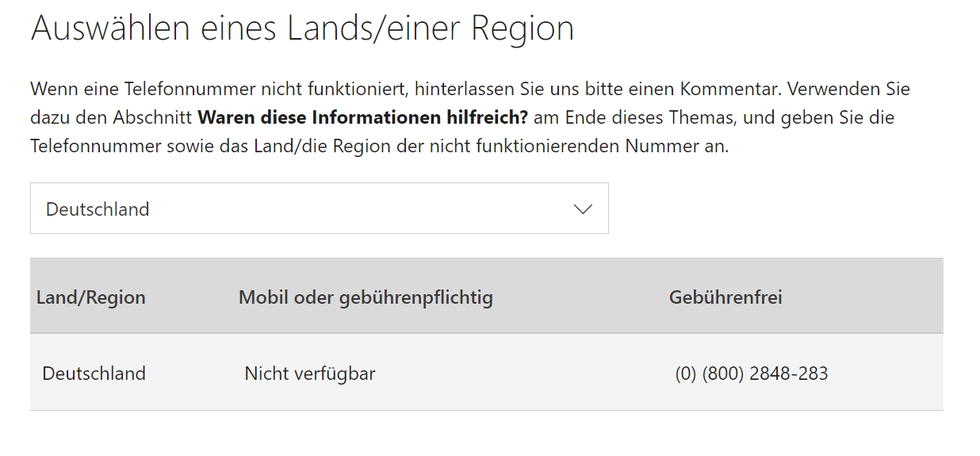Click the Deutschland table row

coord(487,372)
